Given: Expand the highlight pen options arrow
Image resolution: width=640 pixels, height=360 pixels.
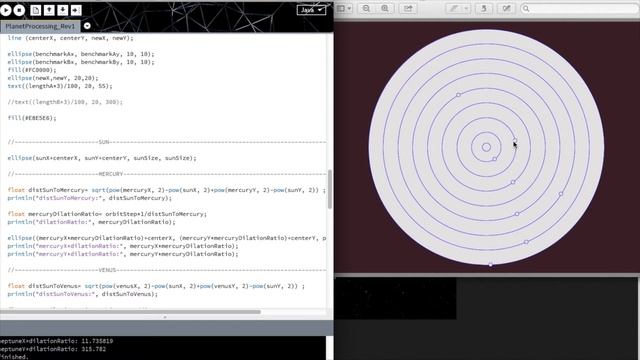Looking at the screenshot, I should [x=466, y=8].
